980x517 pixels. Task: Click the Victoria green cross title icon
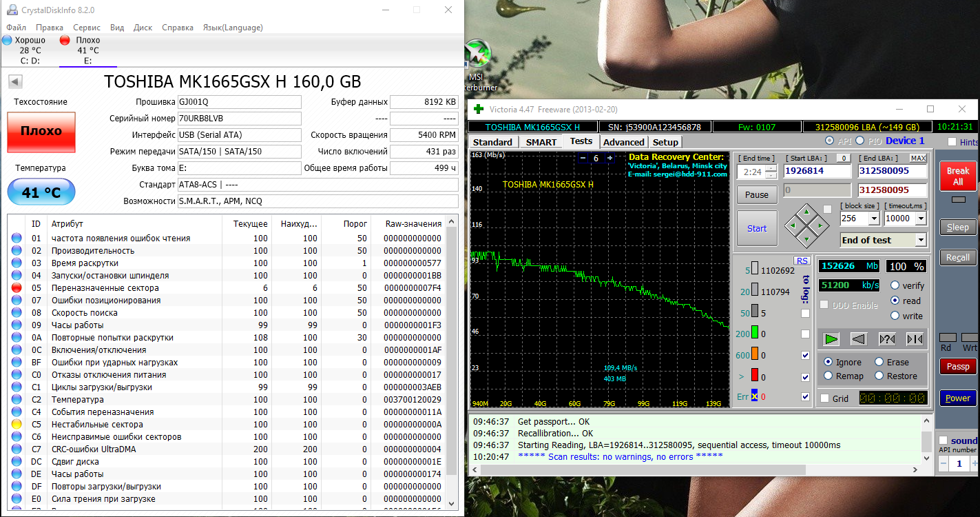point(478,109)
